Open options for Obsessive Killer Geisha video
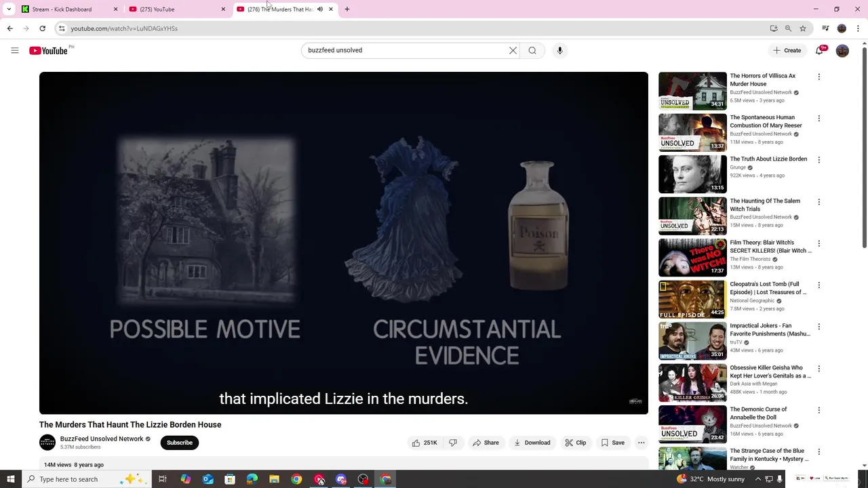868x488 pixels. [818, 369]
